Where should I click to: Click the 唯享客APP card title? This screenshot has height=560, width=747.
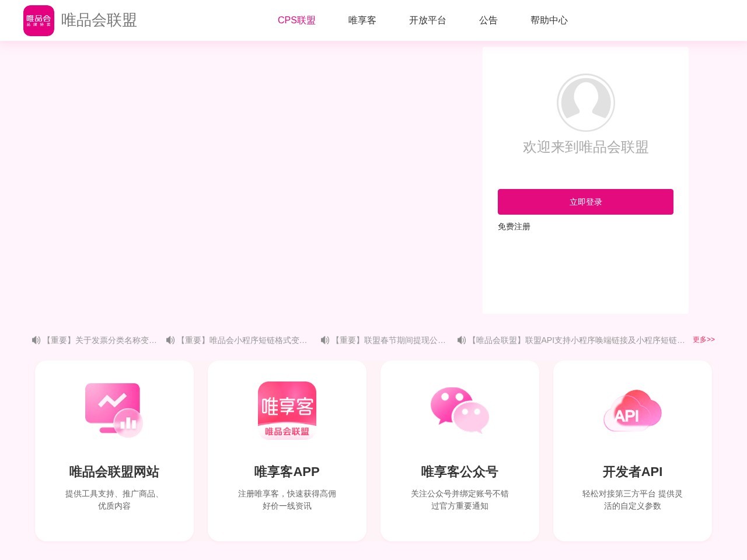click(287, 471)
